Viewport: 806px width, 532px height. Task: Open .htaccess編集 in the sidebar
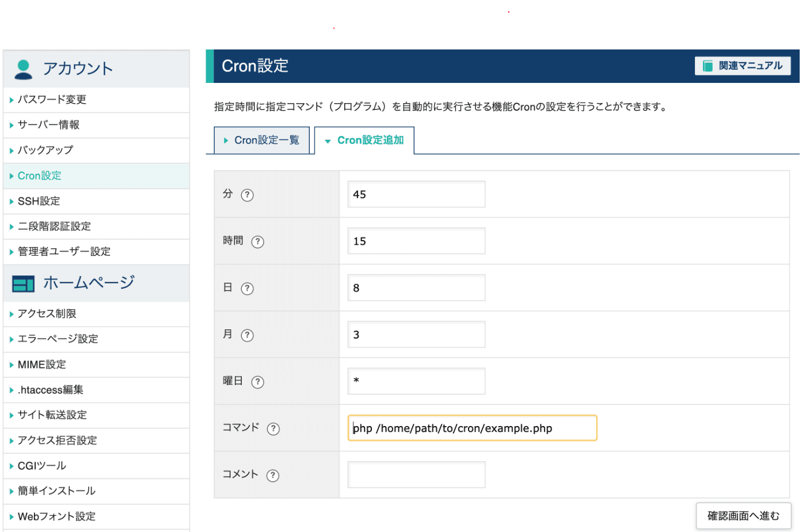pyautogui.click(x=96, y=390)
